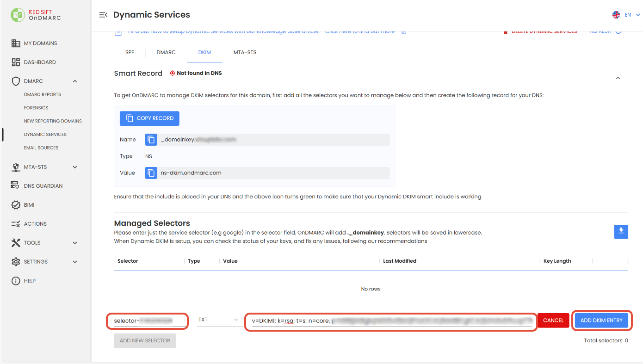Open DMARC Reports
643x364 pixels.
pos(43,94)
